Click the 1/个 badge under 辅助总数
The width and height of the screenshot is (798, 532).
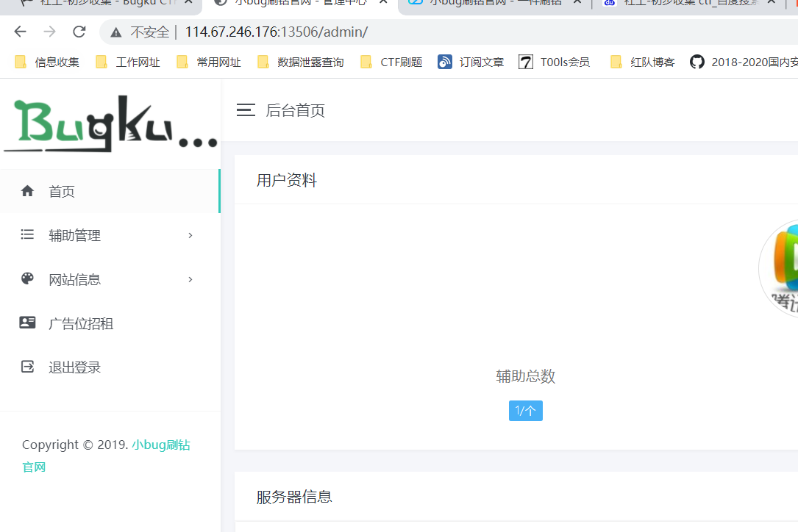coord(526,411)
